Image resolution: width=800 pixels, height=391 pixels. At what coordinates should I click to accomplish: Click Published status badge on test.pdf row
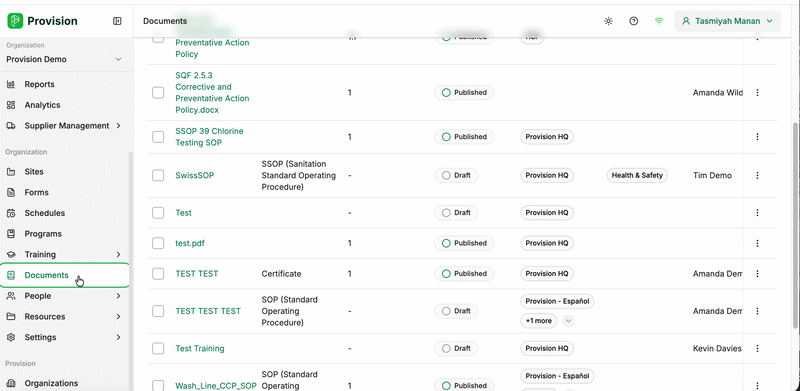[x=464, y=243]
